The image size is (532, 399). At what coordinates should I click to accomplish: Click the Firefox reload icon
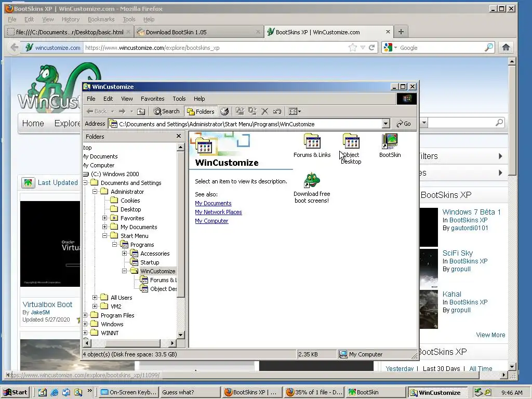click(x=372, y=47)
